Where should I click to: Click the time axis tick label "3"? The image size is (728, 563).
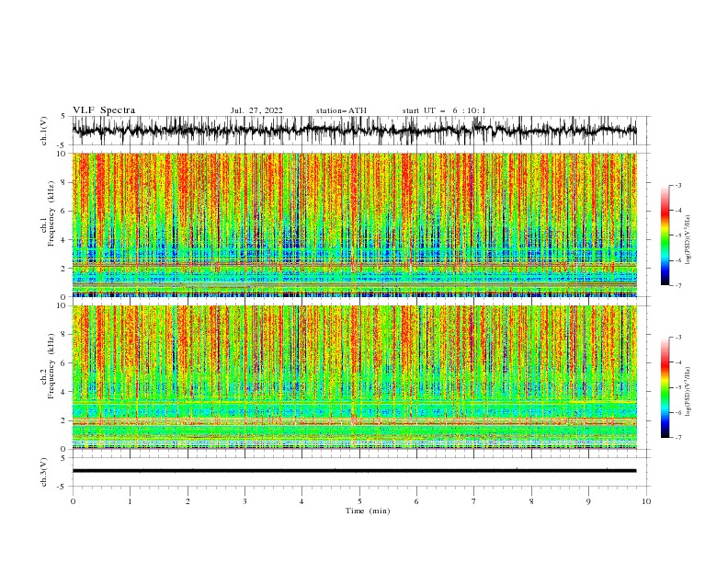pyautogui.click(x=245, y=501)
